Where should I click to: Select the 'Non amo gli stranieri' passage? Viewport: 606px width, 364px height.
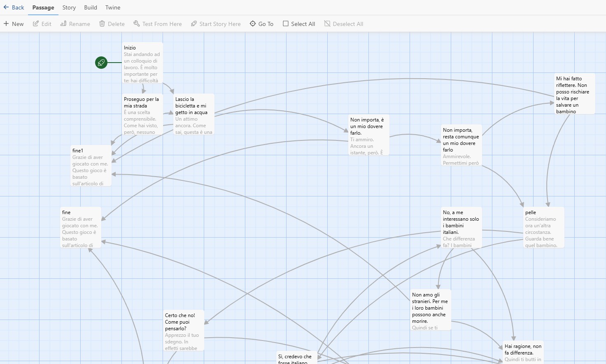[x=431, y=310]
